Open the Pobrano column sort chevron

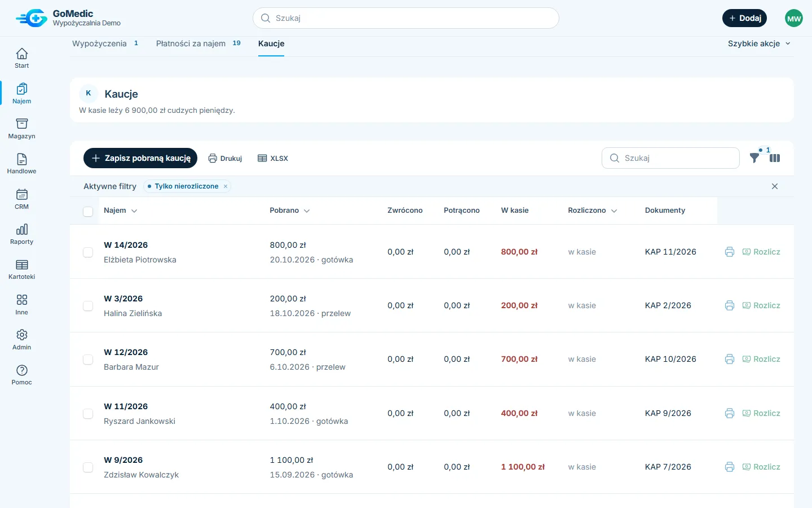coord(307,211)
